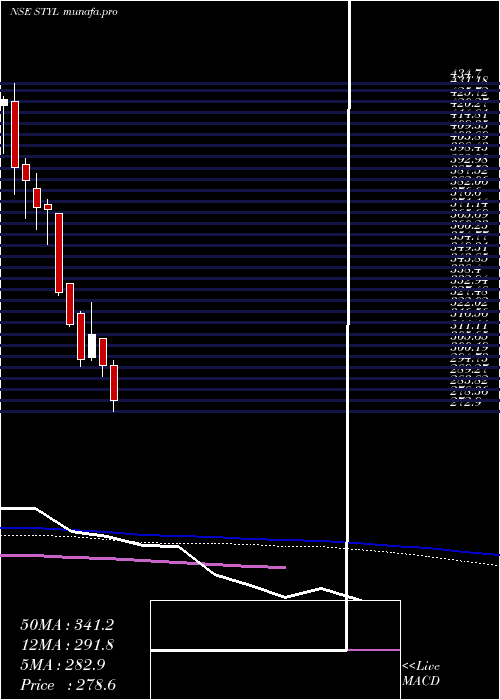
Task: Click the lowest axis label 272.9
Action: click(x=467, y=403)
